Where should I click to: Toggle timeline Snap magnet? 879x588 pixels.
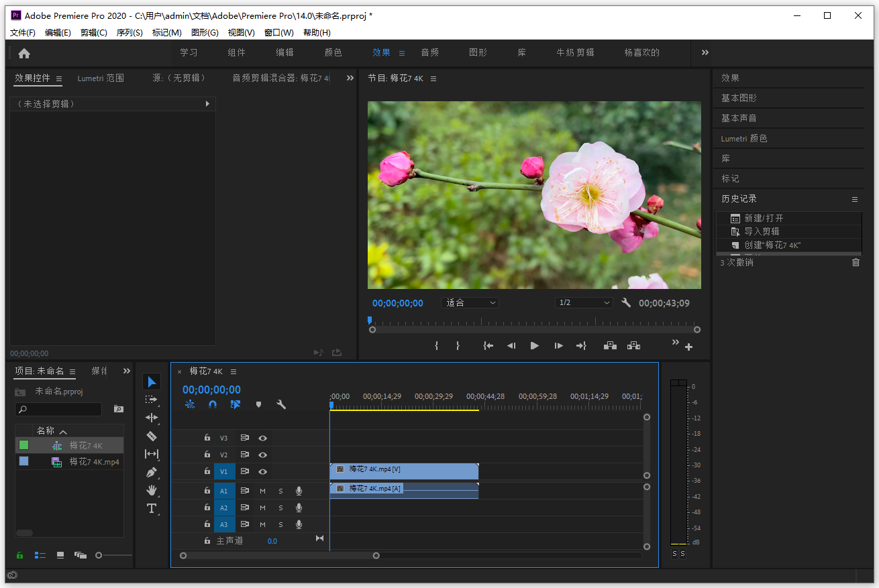213,404
